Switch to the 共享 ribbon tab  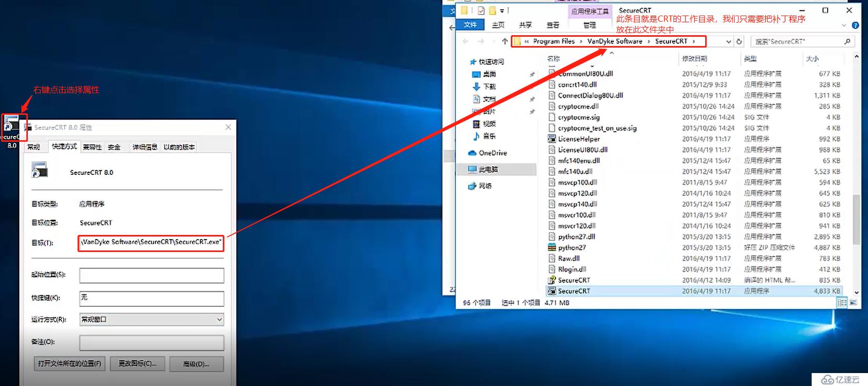[x=526, y=25]
